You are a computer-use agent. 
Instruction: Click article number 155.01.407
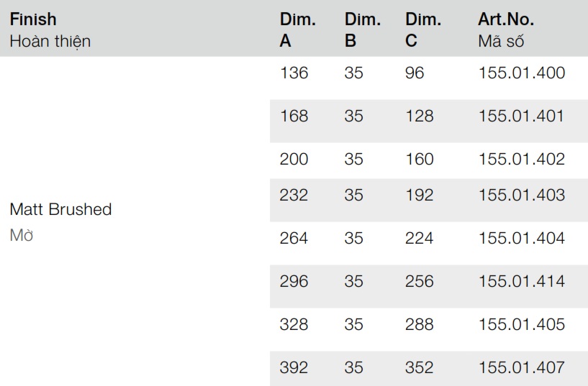click(x=521, y=367)
